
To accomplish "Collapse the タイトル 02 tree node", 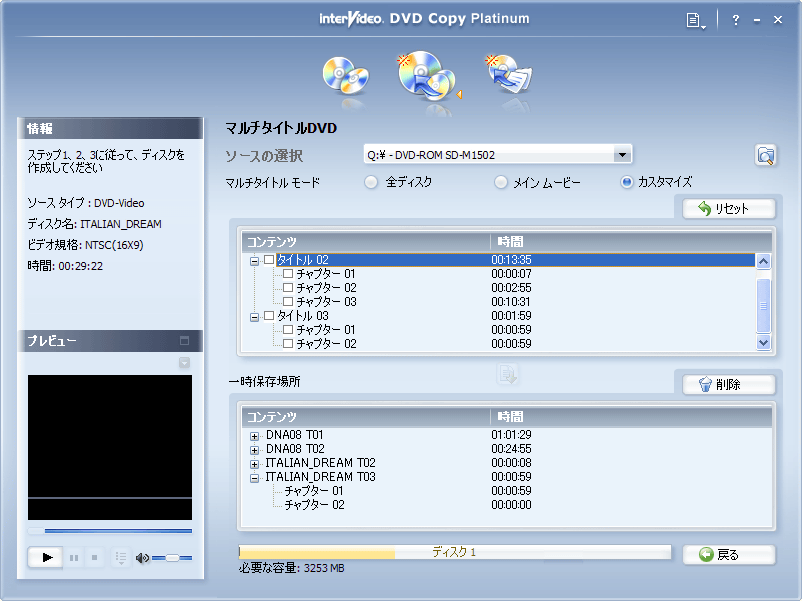I will click(254, 261).
